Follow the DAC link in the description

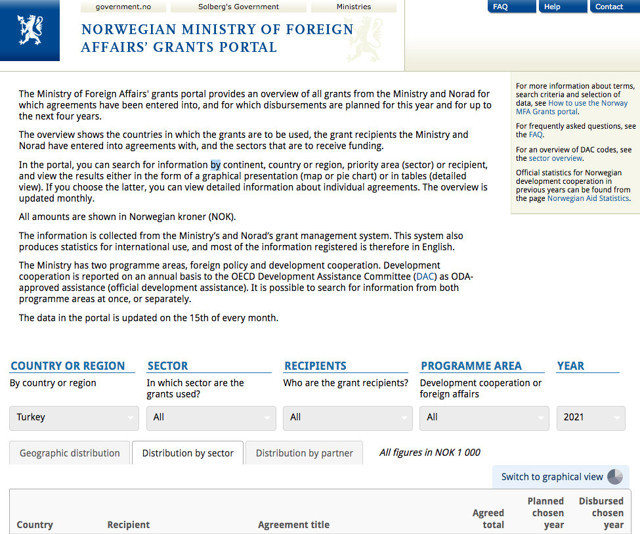tap(427, 276)
